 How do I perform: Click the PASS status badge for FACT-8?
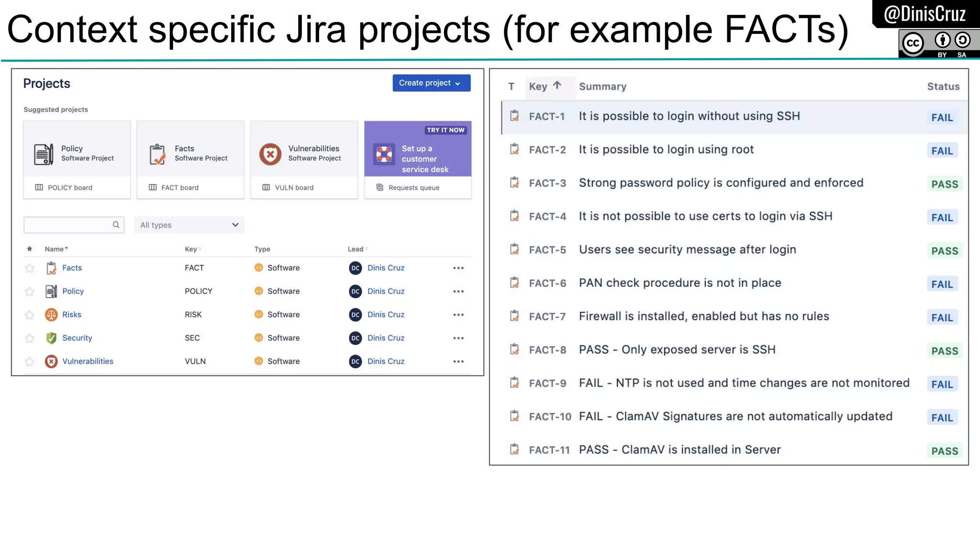944,351
